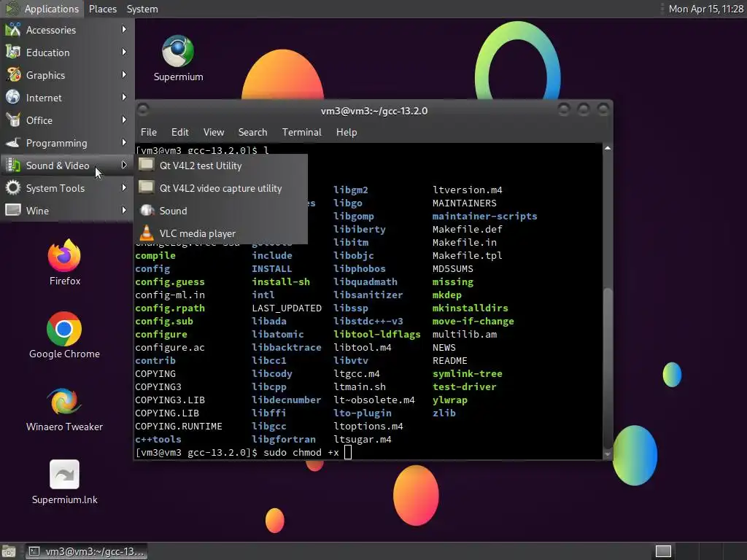Image resolution: width=747 pixels, height=560 pixels.
Task: Expand the Education submenu arrow
Action: click(124, 52)
